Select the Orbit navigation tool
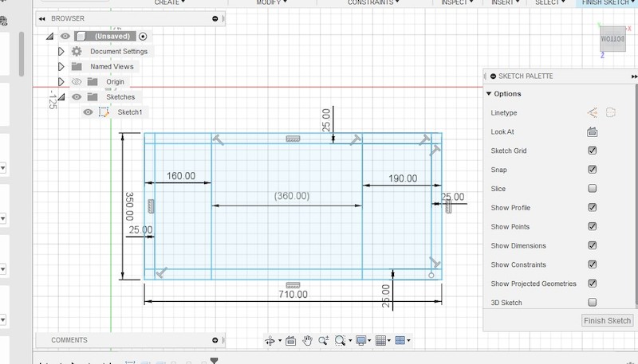 [x=270, y=340]
